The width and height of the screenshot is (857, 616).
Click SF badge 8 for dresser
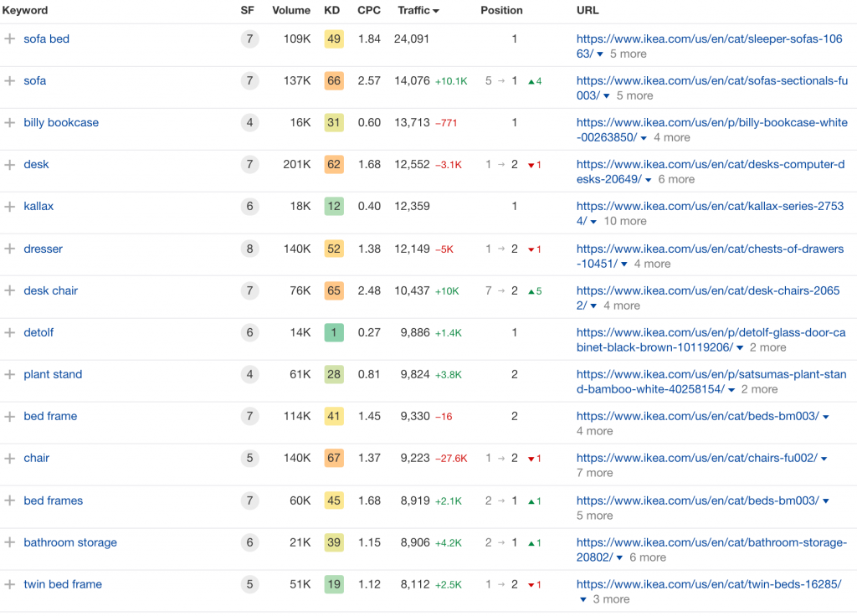[x=249, y=249]
